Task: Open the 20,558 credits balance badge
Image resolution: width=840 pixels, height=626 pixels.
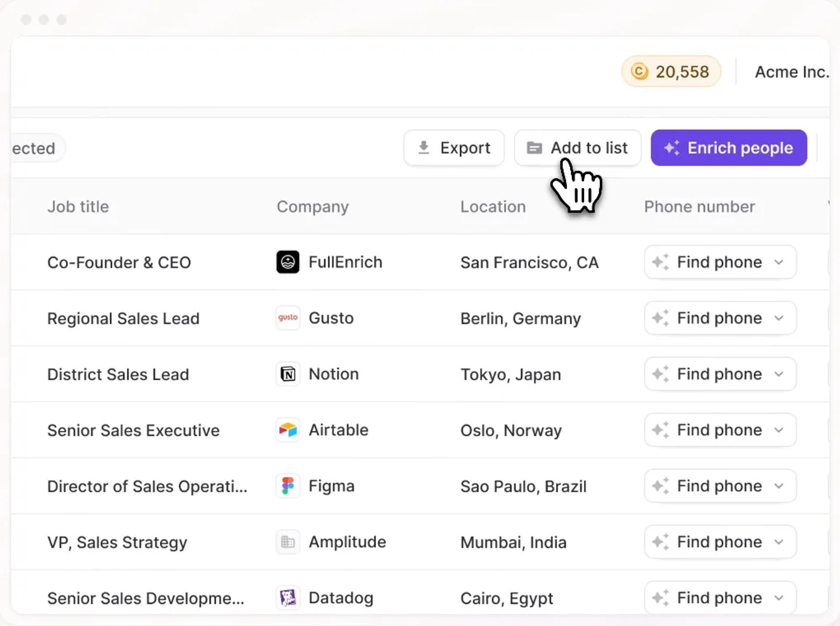Action: [x=671, y=71]
